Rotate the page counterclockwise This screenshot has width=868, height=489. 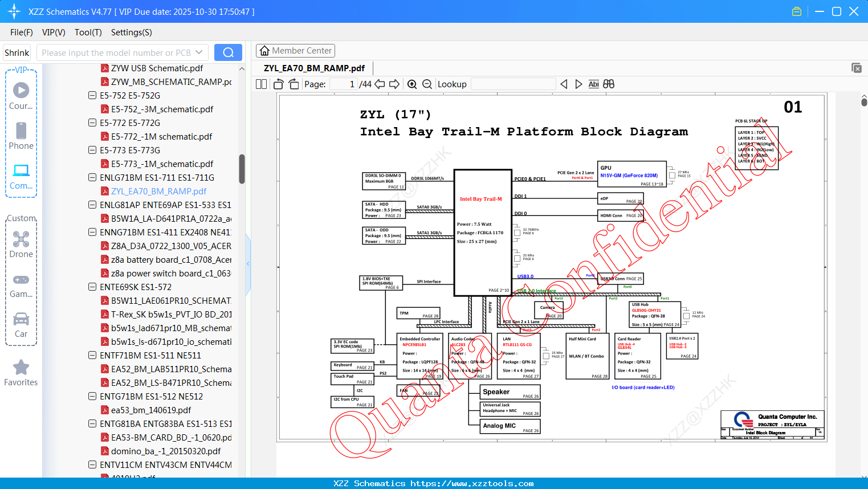279,84
